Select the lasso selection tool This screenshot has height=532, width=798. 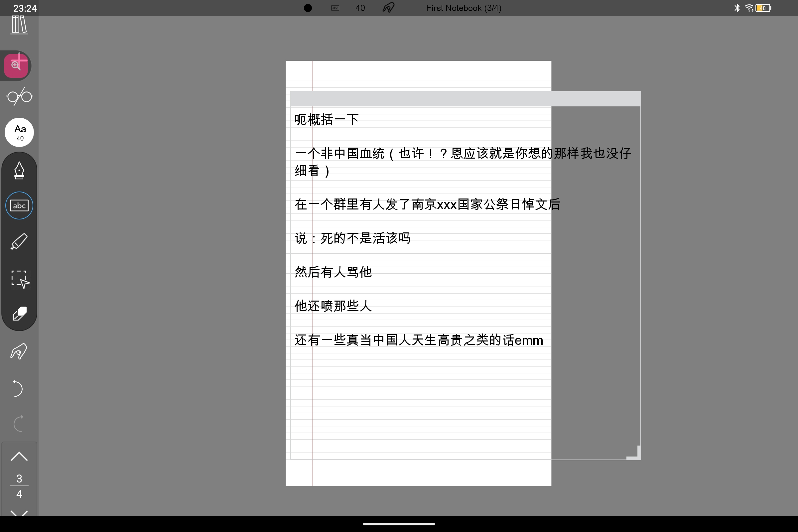(x=19, y=279)
